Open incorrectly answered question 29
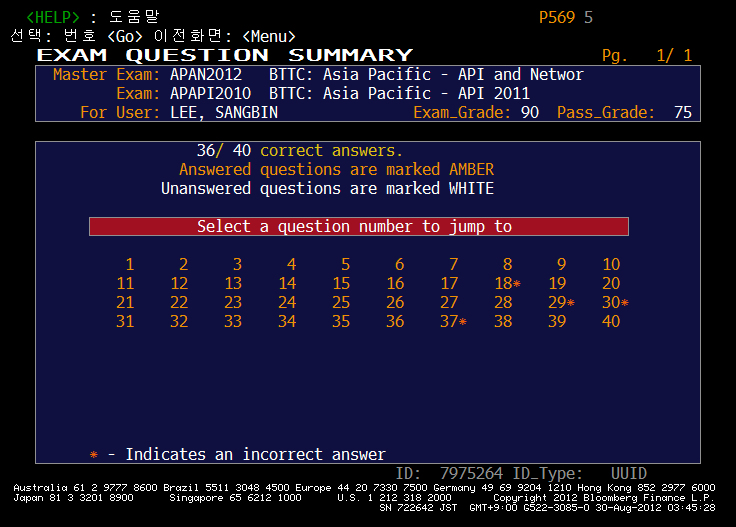Viewport: 736px width, 527px height. (561, 303)
